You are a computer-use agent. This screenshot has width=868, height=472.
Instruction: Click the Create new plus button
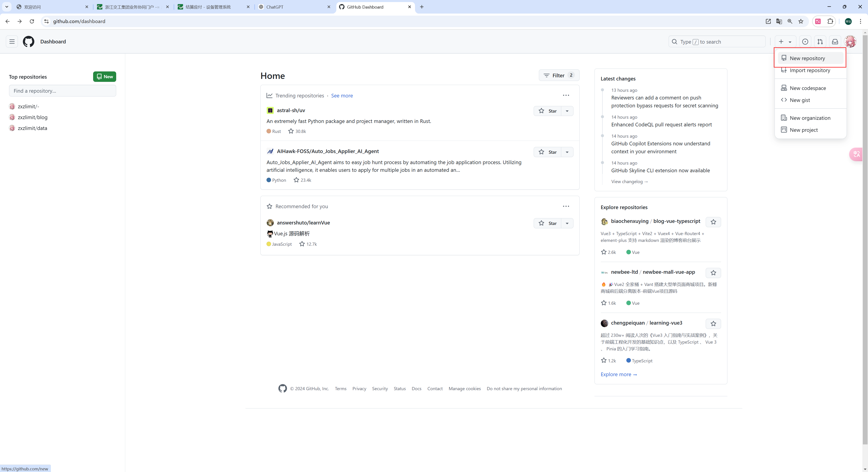[x=785, y=42]
